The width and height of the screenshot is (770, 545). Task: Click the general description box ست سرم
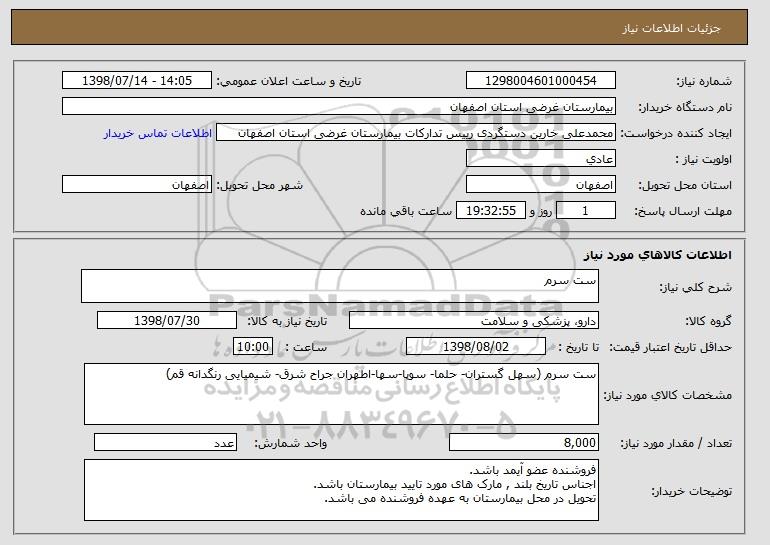click(x=340, y=286)
